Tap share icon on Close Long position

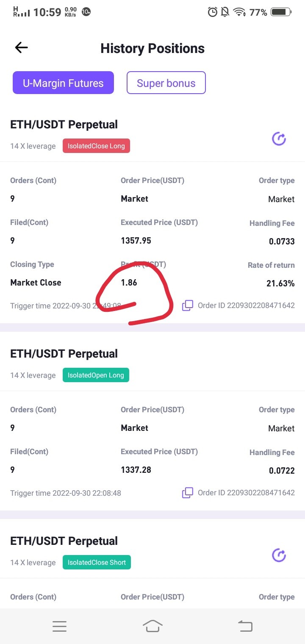tap(279, 139)
